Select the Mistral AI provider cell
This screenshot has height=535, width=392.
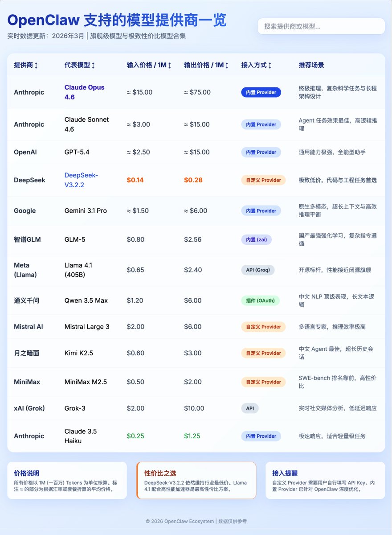point(29,327)
